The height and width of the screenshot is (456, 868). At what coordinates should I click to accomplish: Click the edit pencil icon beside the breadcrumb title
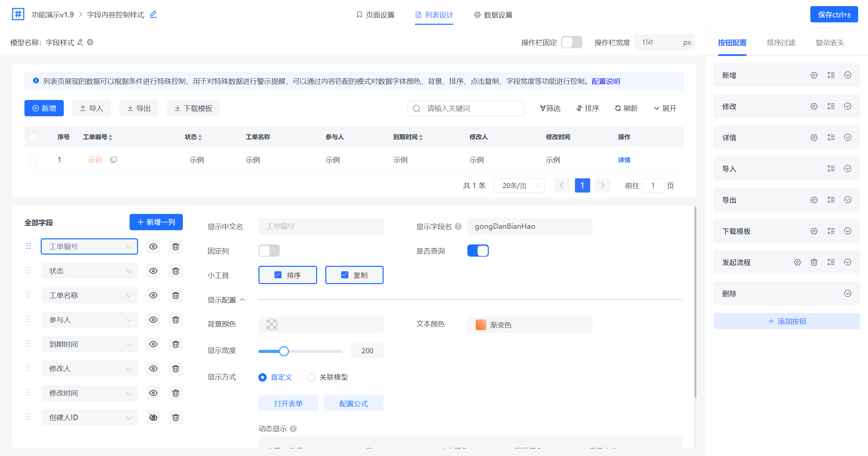(153, 14)
